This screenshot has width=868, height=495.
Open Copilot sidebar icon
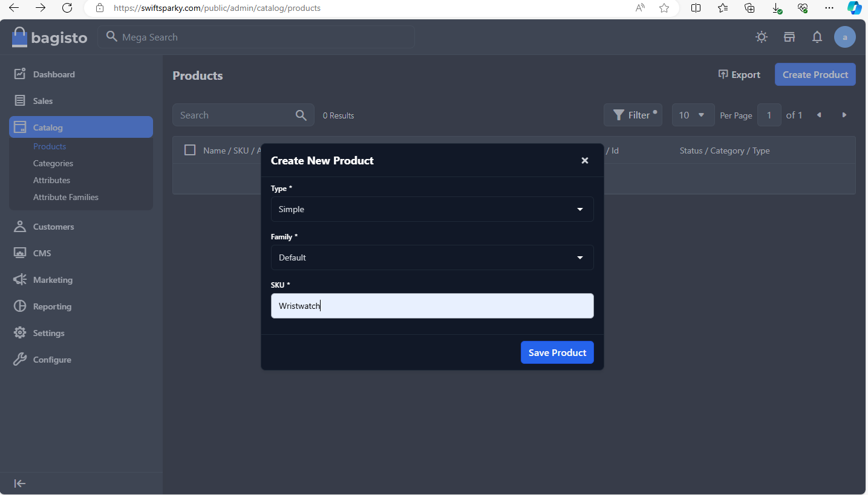point(854,8)
